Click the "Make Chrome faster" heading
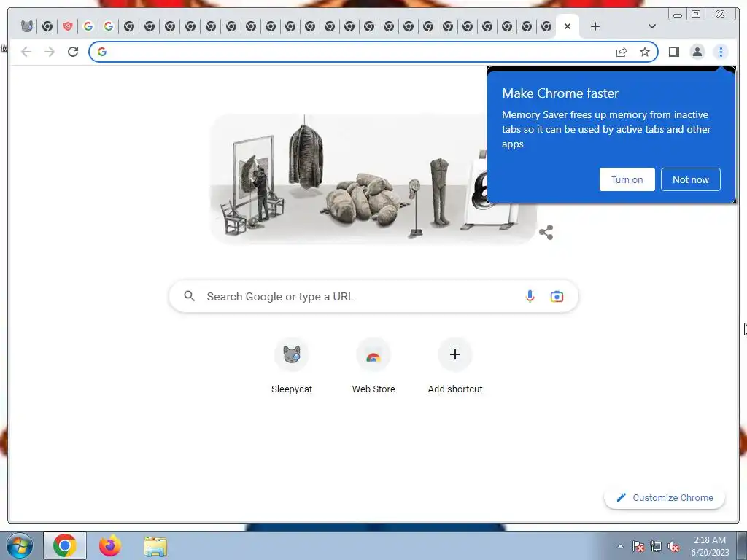747x560 pixels. pyautogui.click(x=560, y=93)
